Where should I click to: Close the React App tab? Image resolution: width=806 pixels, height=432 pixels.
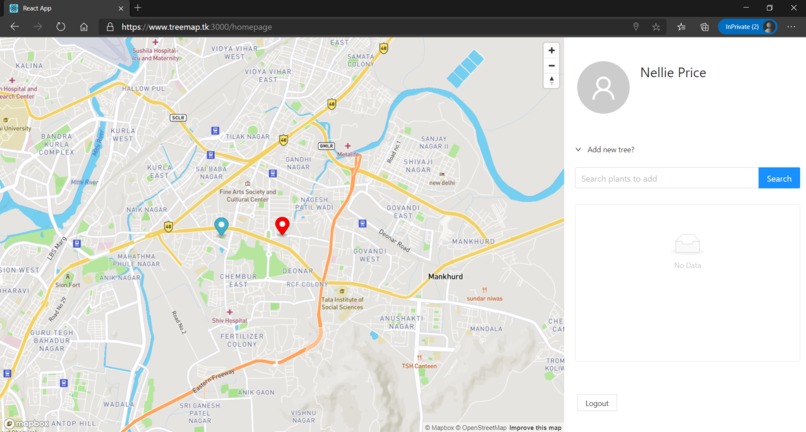[x=121, y=8]
